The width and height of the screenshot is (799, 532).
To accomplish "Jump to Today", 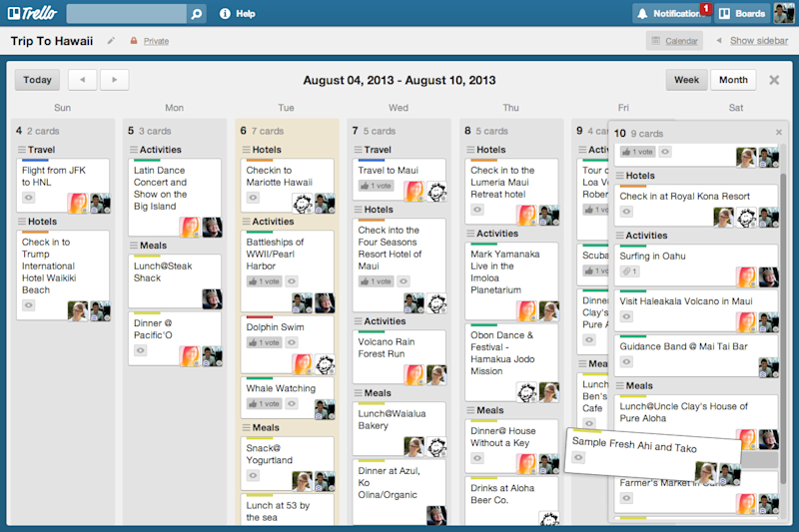I will pyautogui.click(x=37, y=80).
